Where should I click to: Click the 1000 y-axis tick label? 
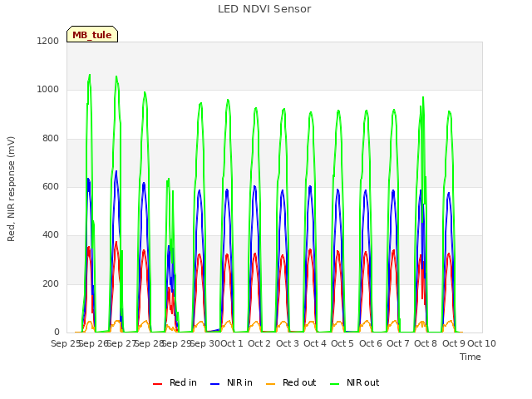(48, 90)
